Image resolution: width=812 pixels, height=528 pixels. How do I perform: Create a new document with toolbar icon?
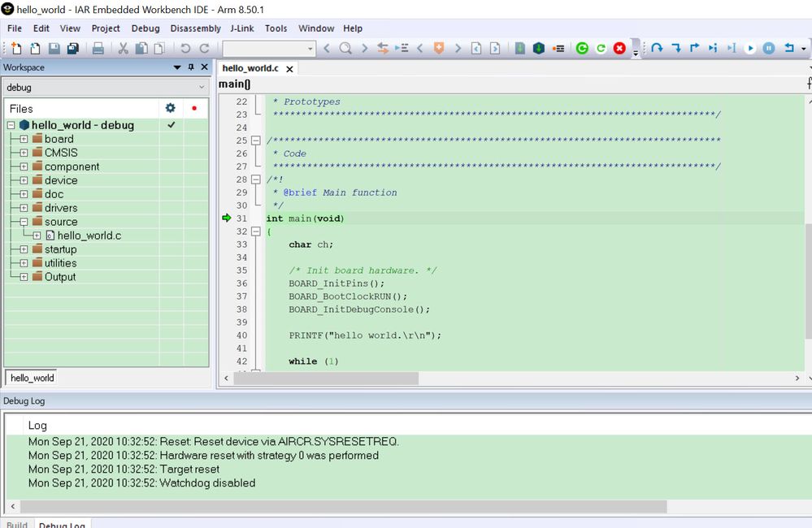(x=16, y=48)
